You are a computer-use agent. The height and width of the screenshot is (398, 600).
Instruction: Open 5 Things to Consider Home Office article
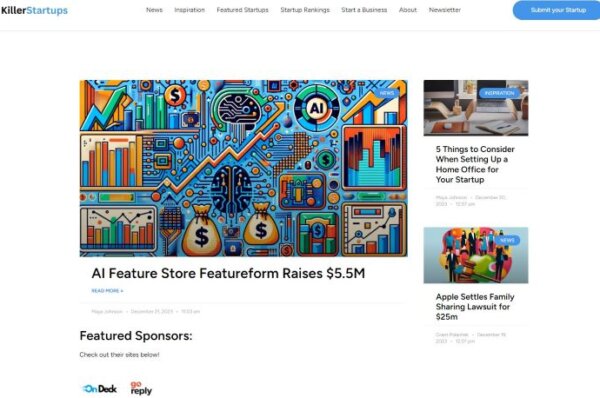click(x=475, y=164)
